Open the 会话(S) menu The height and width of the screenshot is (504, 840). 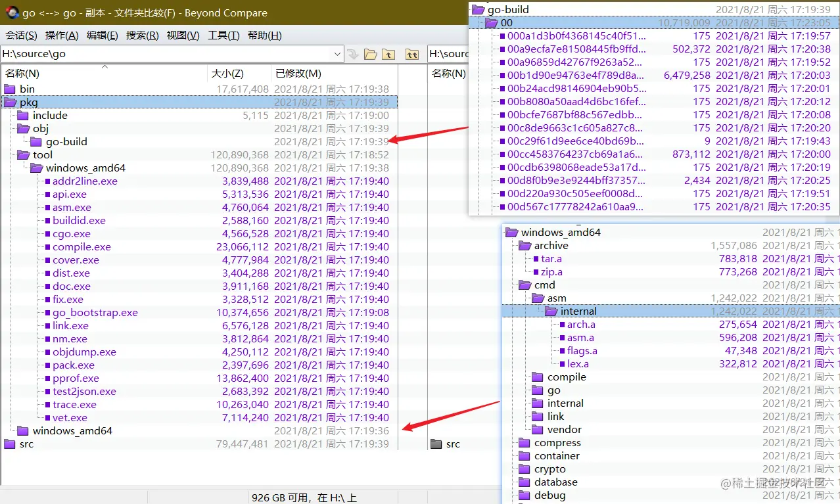click(21, 35)
